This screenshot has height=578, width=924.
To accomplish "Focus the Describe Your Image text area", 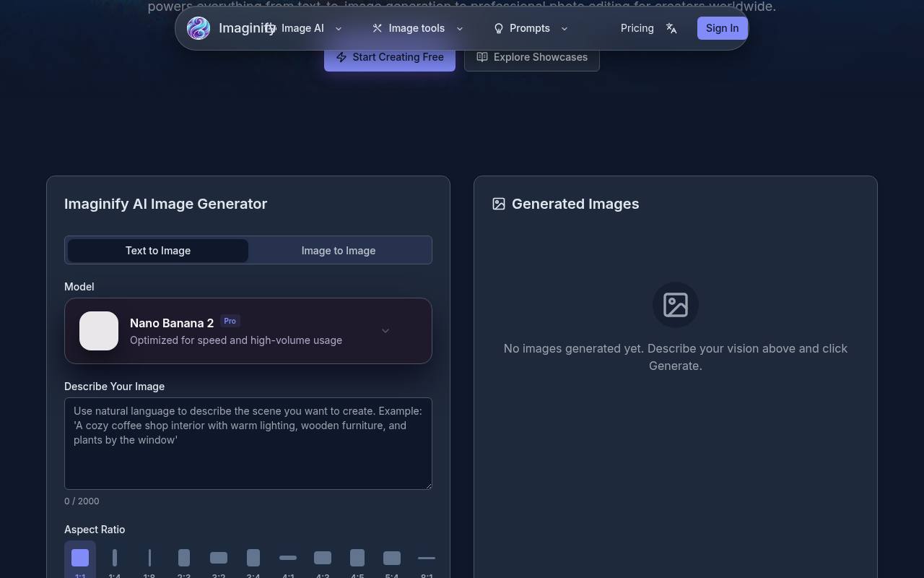I will click(x=248, y=444).
